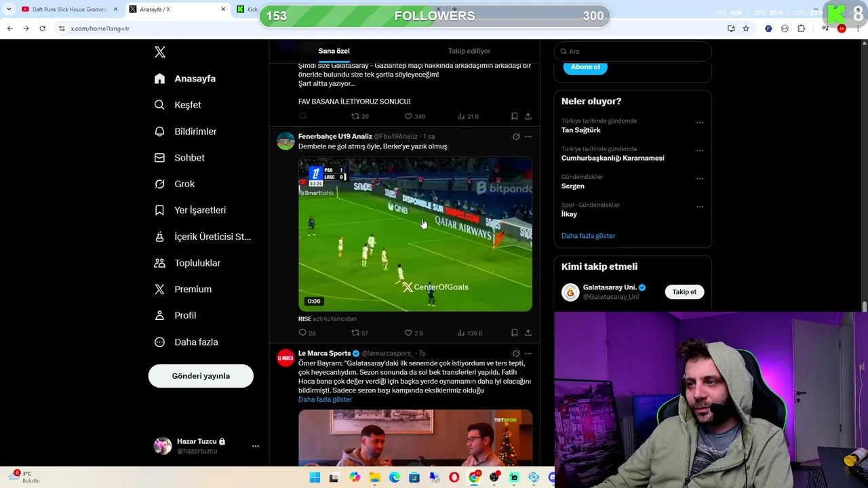Share the Dembele goal tweet
Image resolution: width=868 pixels, height=488 pixels.
528,333
